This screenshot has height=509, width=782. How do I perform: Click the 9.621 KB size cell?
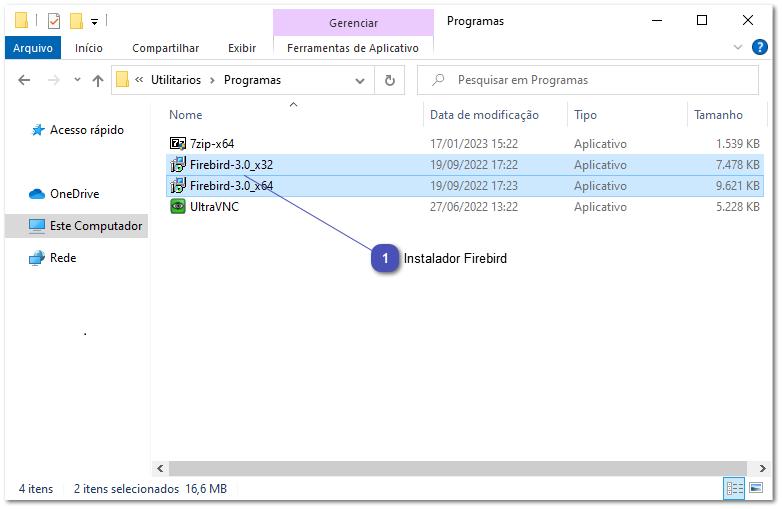pos(737,185)
